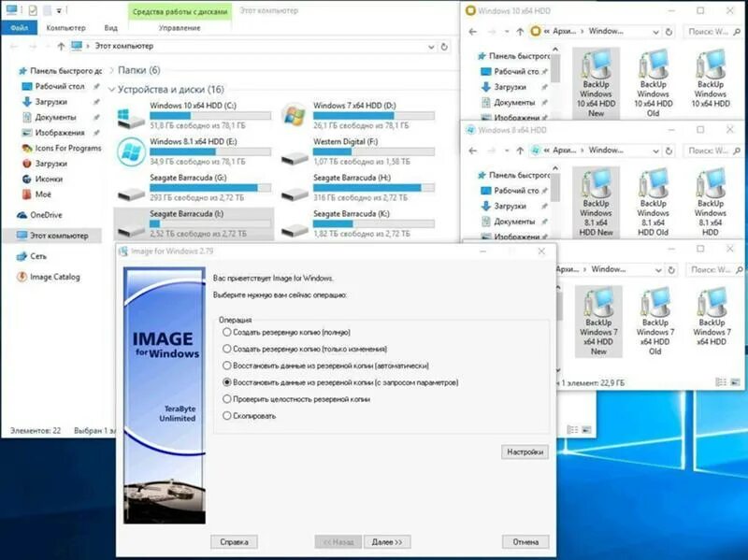Image resolution: width=748 pixels, height=560 pixels.
Task: Open address dropdown in Windows 10 x64 HDD window
Action: (655, 32)
